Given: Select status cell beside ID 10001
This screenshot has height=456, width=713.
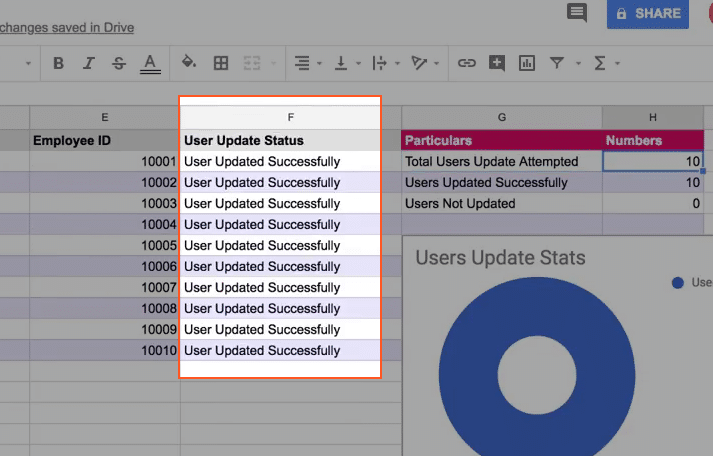Looking at the screenshot, I should point(291,161).
